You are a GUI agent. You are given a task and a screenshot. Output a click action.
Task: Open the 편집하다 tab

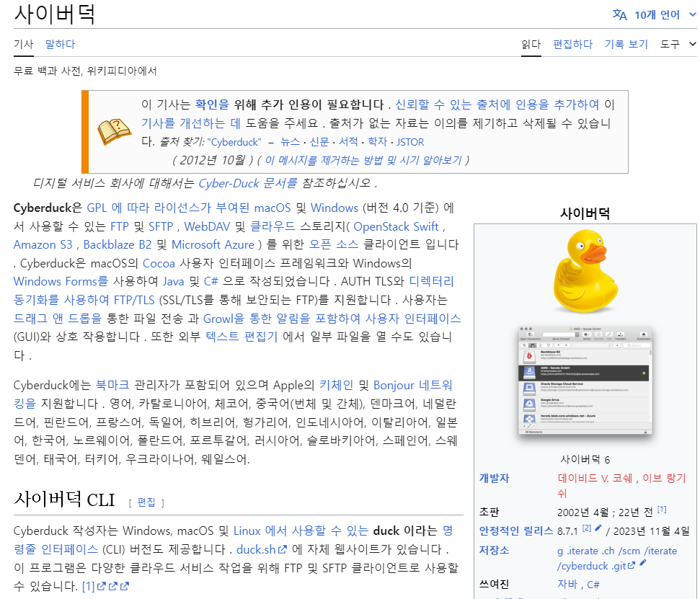[x=572, y=44]
